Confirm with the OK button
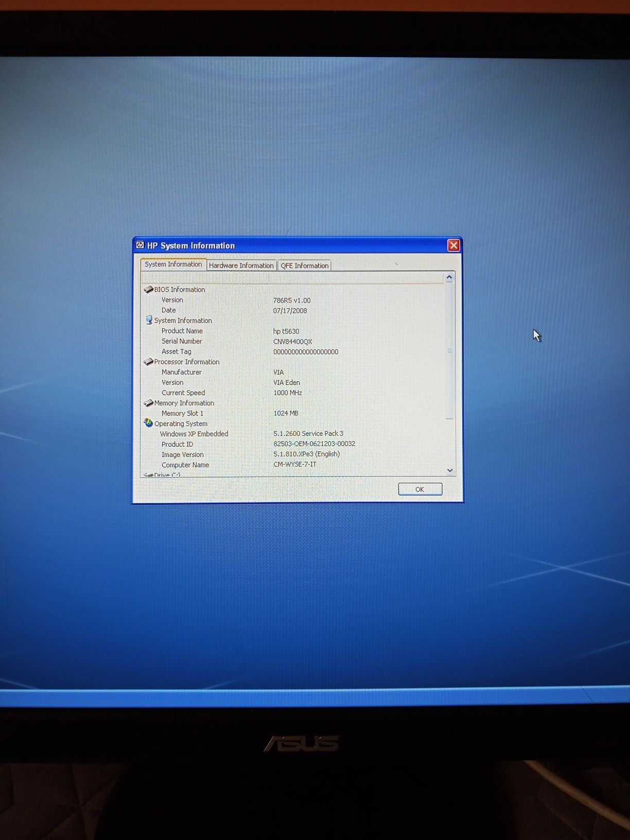The height and width of the screenshot is (840, 630). coord(419,489)
